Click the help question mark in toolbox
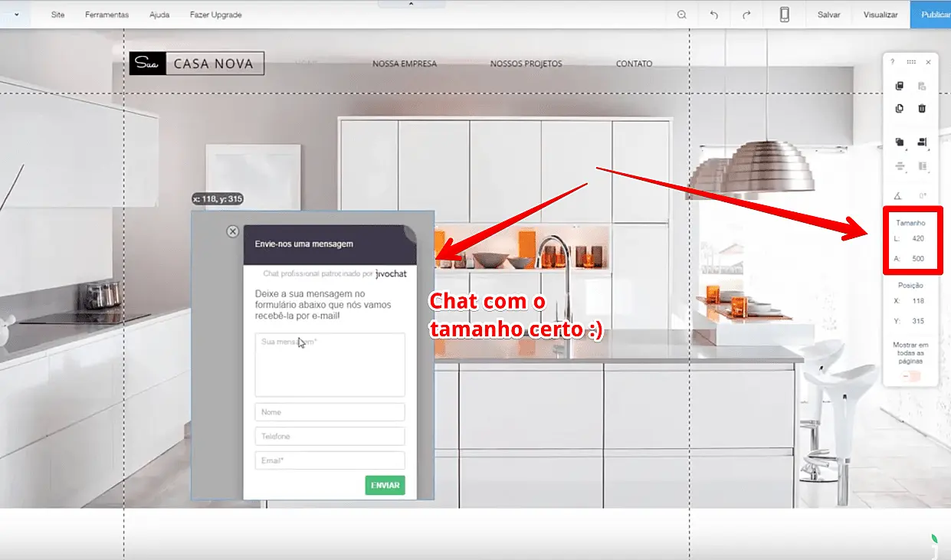951x560 pixels. click(x=892, y=62)
